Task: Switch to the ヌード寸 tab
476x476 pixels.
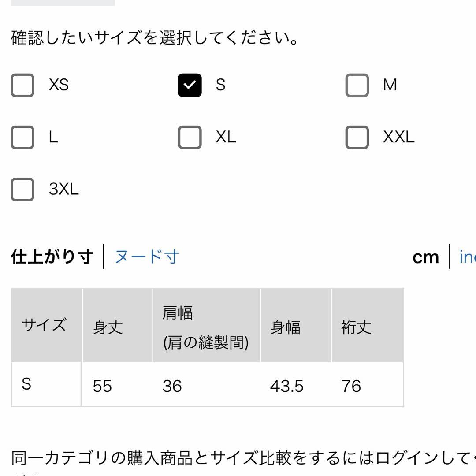Action: tap(147, 257)
